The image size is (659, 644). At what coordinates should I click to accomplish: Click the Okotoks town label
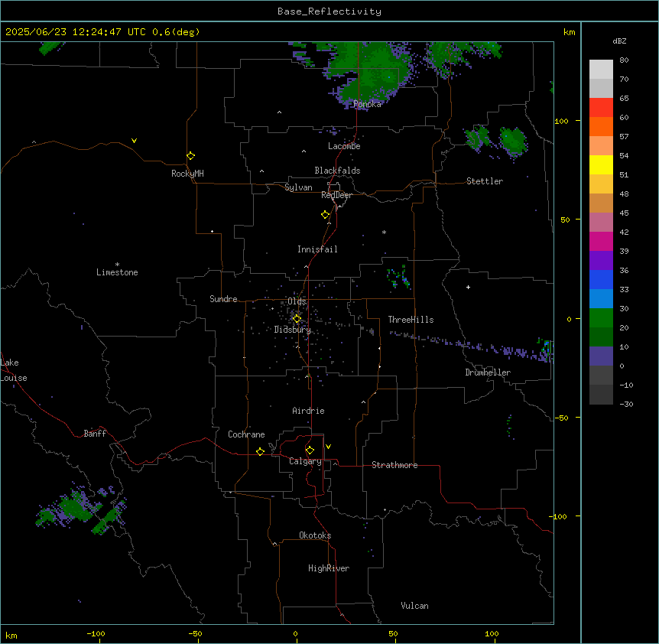315,535
